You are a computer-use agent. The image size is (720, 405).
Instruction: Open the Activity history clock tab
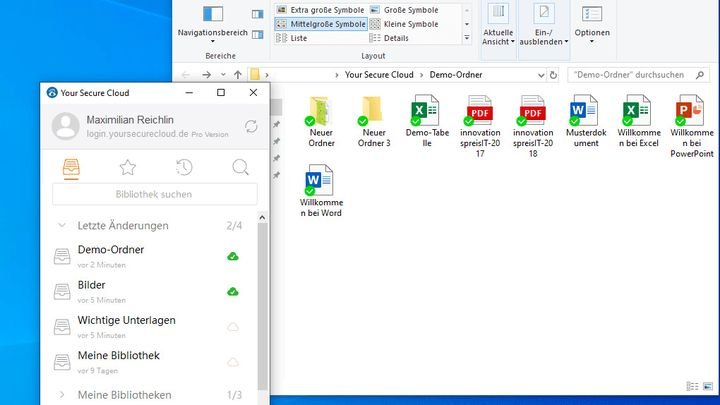pyautogui.click(x=184, y=168)
